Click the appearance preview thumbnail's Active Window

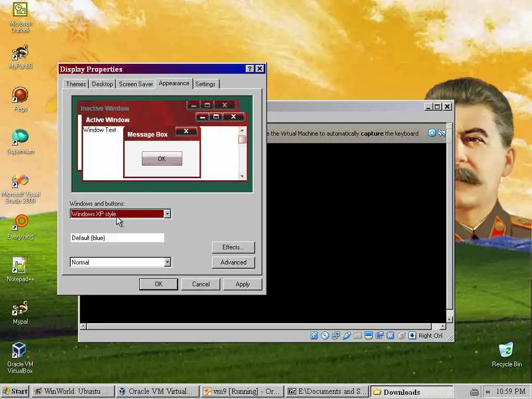(108, 120)
